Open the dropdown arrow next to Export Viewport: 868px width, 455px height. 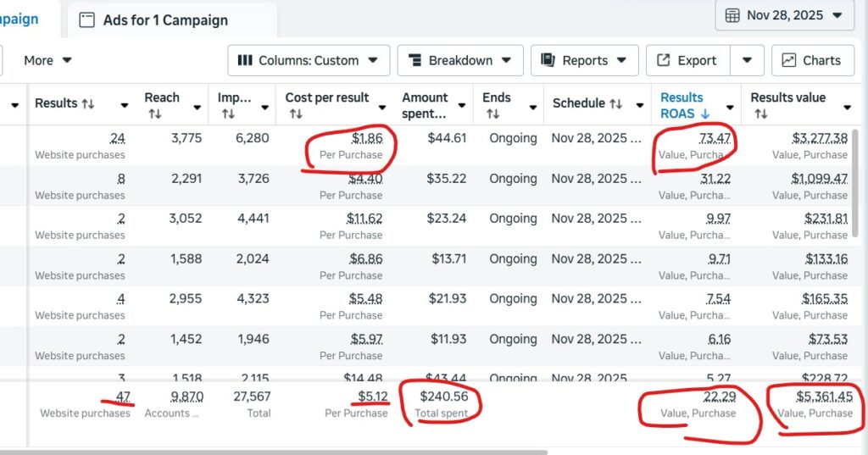pos(747,60)
